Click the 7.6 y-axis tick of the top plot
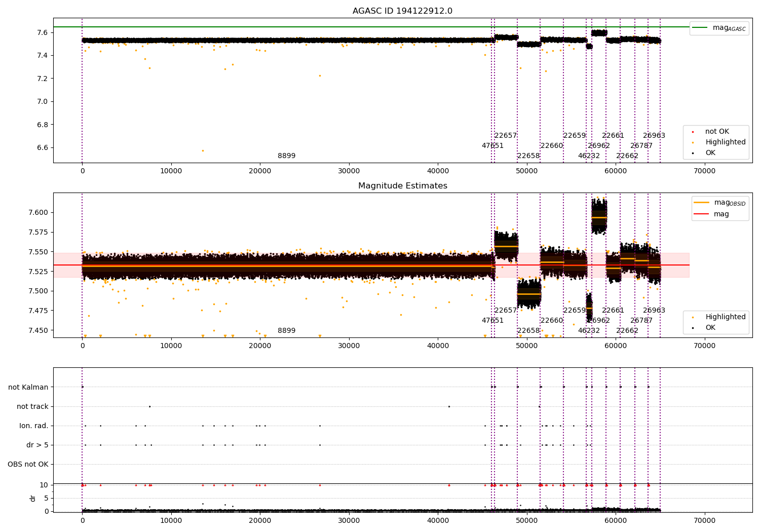 pyautogui.click(x=43, y=33)
